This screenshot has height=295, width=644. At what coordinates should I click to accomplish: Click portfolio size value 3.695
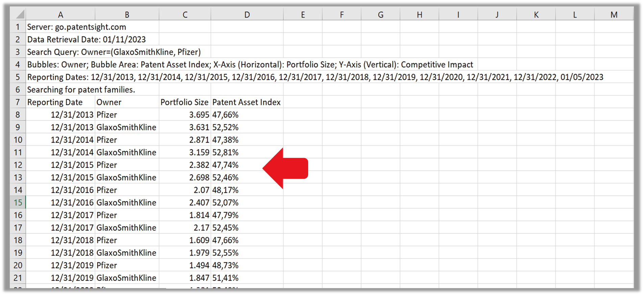click(185, 115)
